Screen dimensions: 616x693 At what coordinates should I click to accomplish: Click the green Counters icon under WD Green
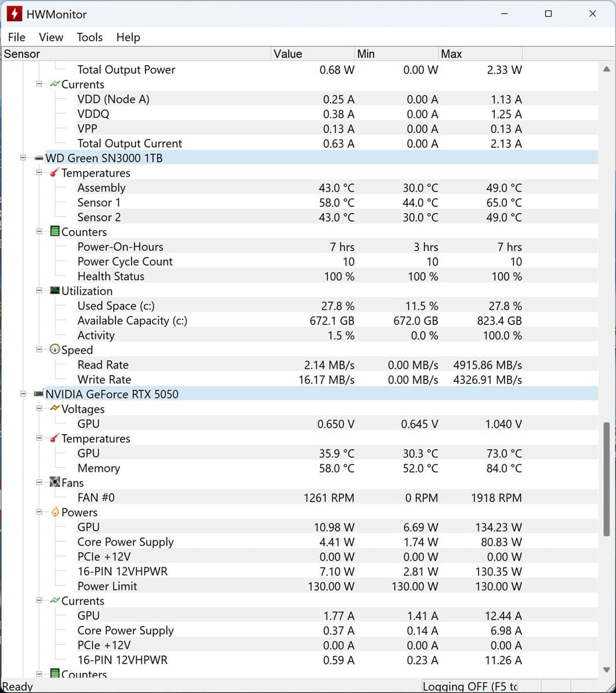[x=55, y=232]
